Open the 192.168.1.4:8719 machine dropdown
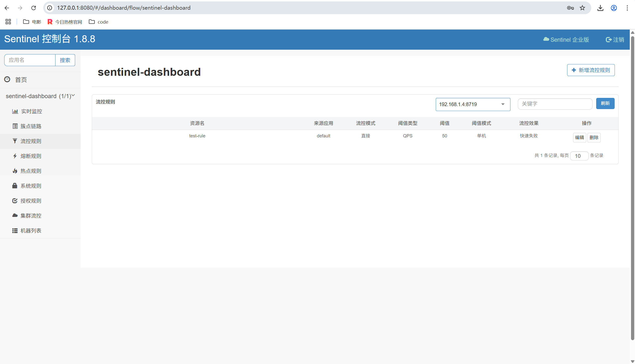The image size is (635, 364). 473,104
